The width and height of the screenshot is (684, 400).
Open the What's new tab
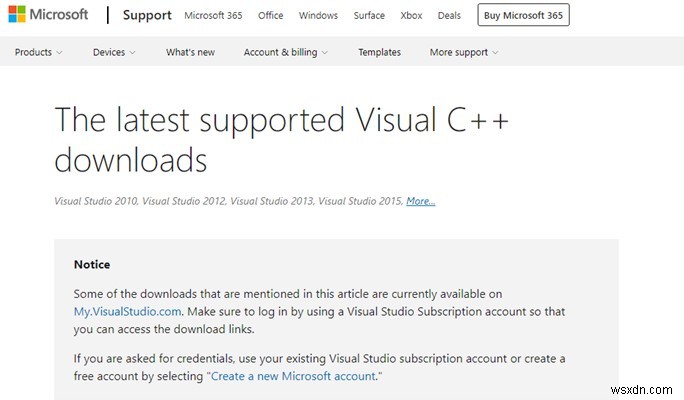(190, 52)
